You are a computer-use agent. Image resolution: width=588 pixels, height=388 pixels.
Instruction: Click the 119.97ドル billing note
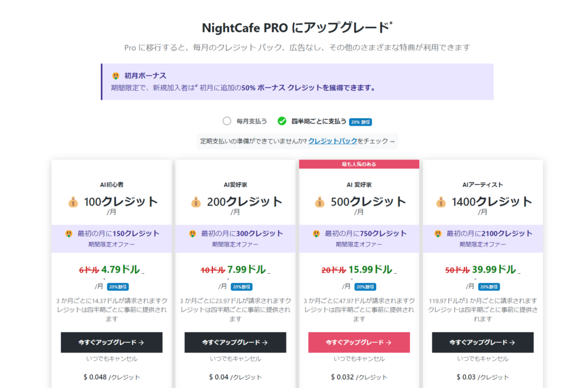[482, 309]
